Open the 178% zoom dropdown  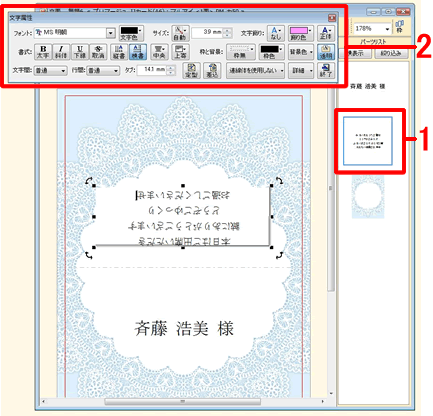(387, 29)
